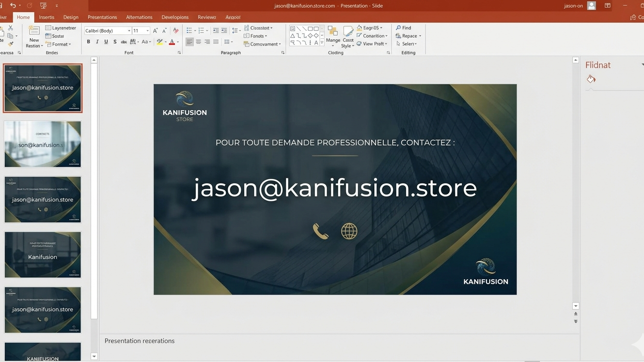Image resolution: width=644 pixels, height=362 pixels.
Task: Align the paragraph text left
Action: (189, 42)
